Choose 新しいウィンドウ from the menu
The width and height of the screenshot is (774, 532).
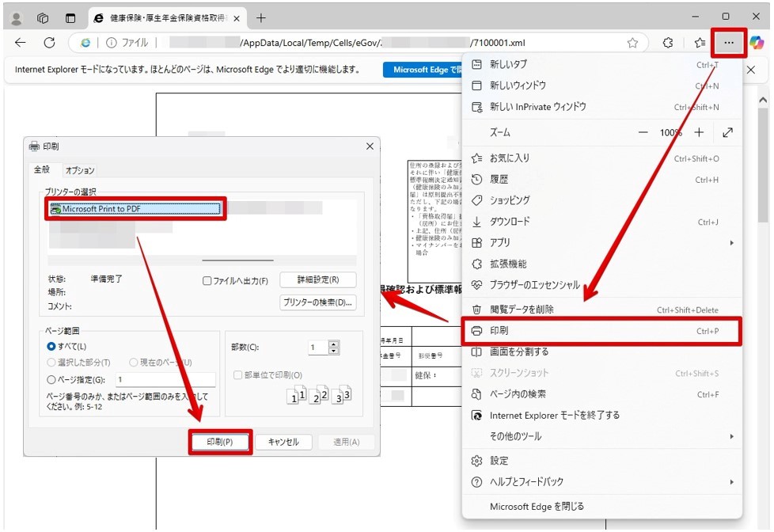tap(601, 85)
